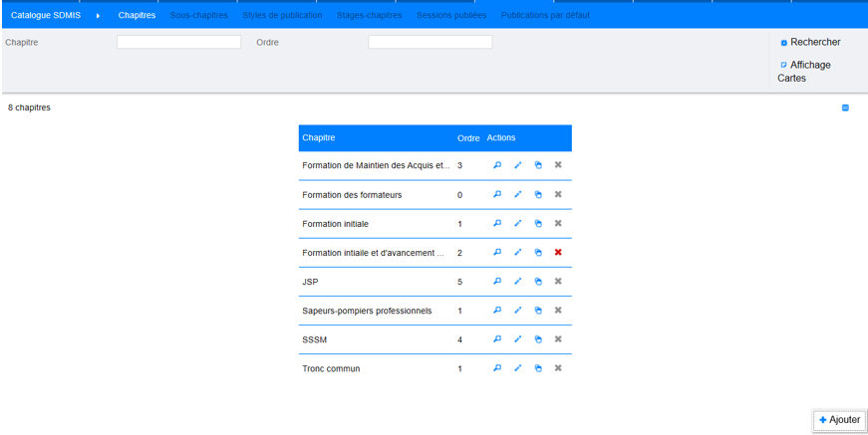Sort table by the Ordre column header
The height and width of the screenshot is (435, 868).
tap(468, 137)
